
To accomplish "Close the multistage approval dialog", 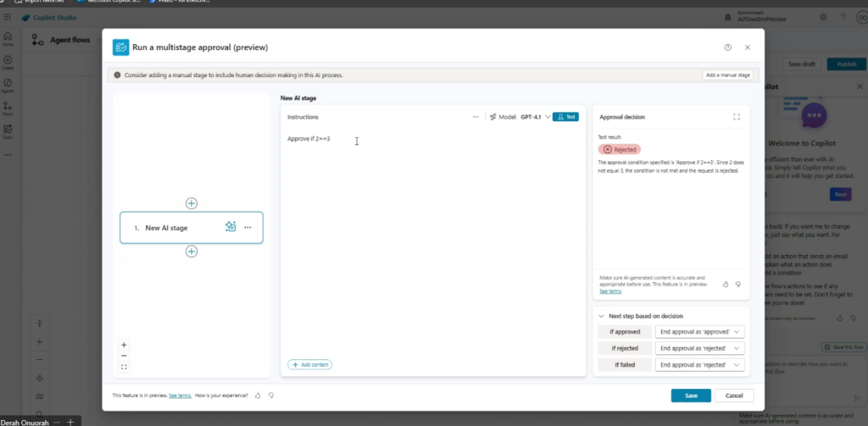I will (748, 47).
